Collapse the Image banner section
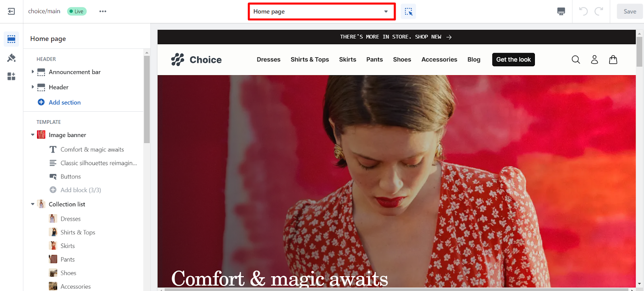This screenshot has width=644, height=291. pyautogui.click(x=33, y=135)
